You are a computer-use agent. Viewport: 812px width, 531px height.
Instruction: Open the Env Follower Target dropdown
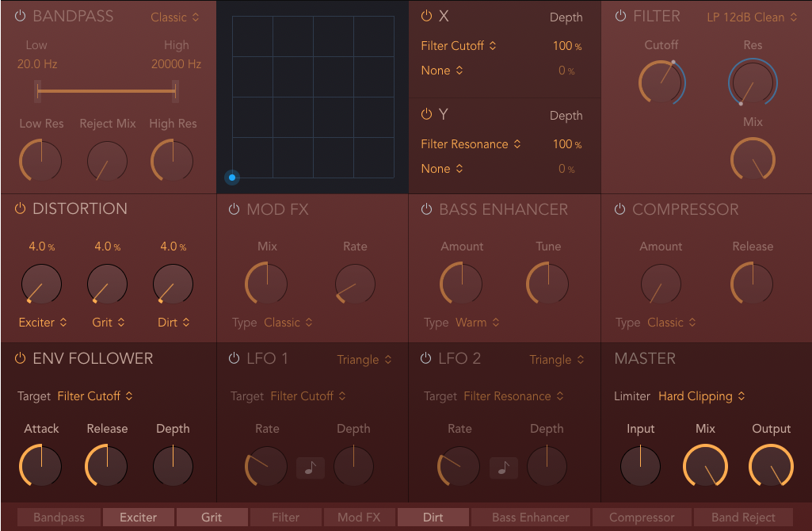(x=95, y=395)
